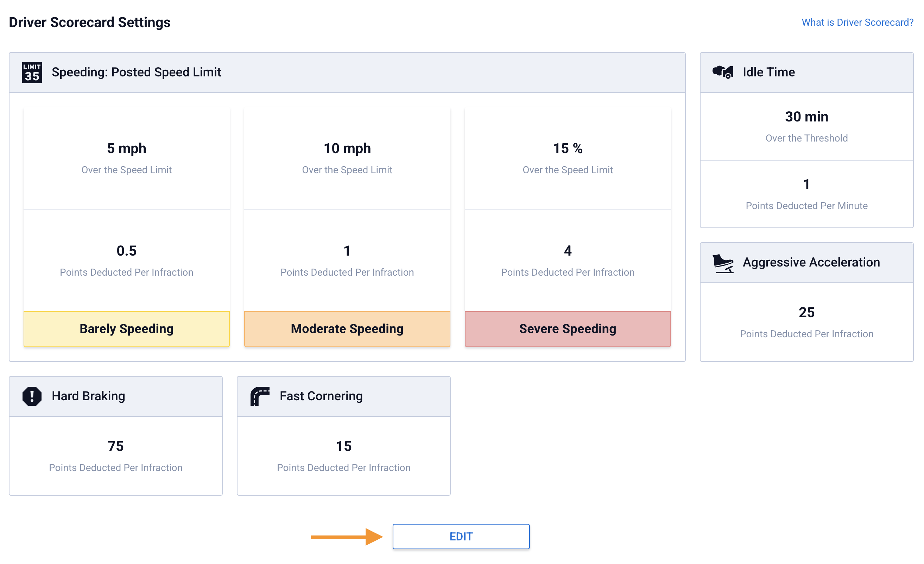Click the 15 % over speed limit value

click(567, 149)
